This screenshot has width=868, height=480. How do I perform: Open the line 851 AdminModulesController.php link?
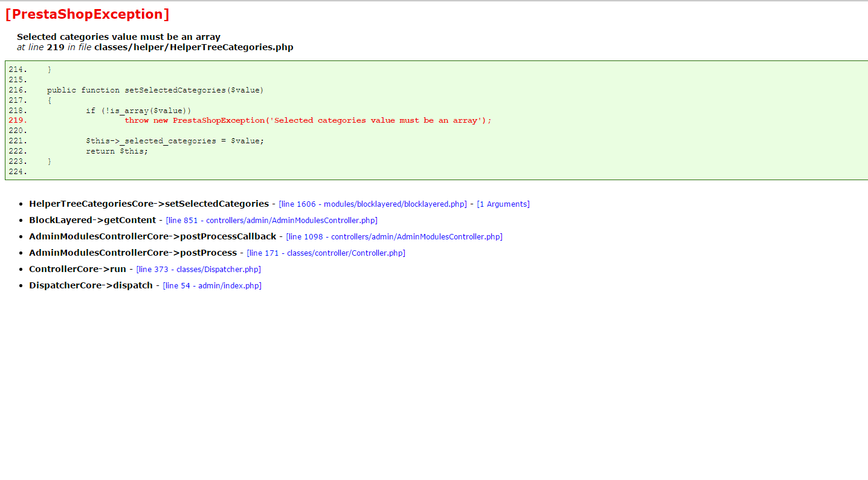pos(272,221)
